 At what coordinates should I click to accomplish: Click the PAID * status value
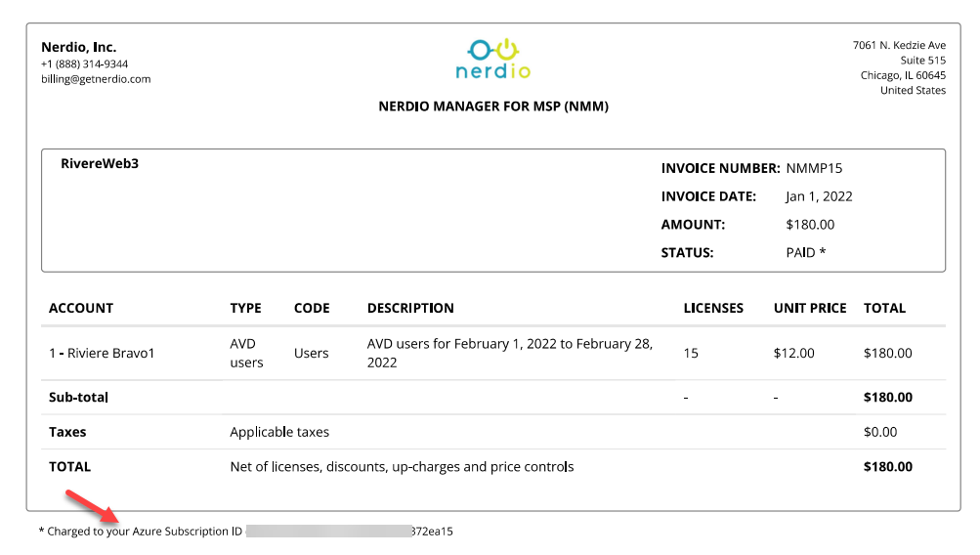coord(806,252)
